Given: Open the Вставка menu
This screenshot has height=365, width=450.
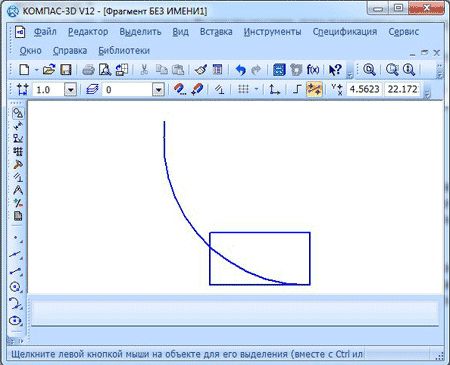Looking at the screenshot, I should 216,32.
